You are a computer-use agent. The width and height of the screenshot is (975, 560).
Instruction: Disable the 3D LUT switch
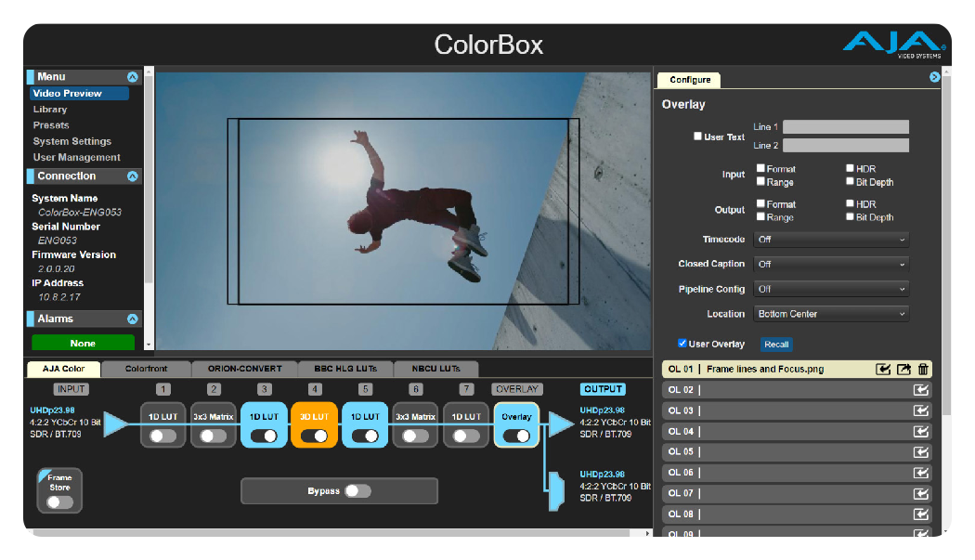tap(314, 436)
